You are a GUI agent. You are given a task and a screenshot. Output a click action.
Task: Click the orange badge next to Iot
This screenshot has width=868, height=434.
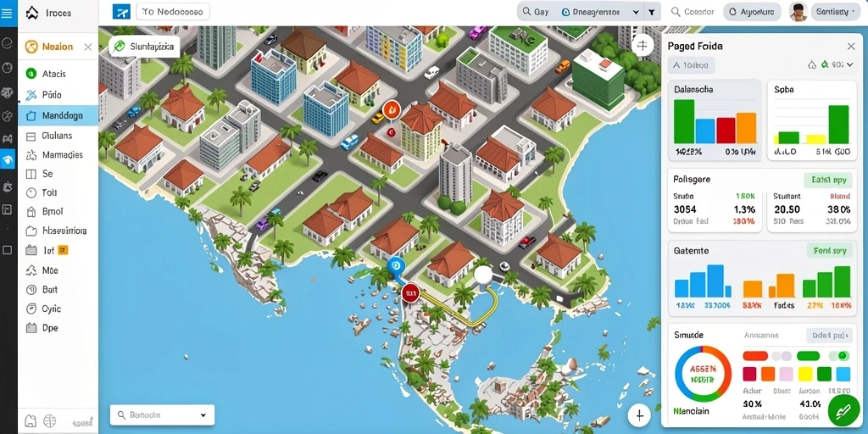point(63,250)
